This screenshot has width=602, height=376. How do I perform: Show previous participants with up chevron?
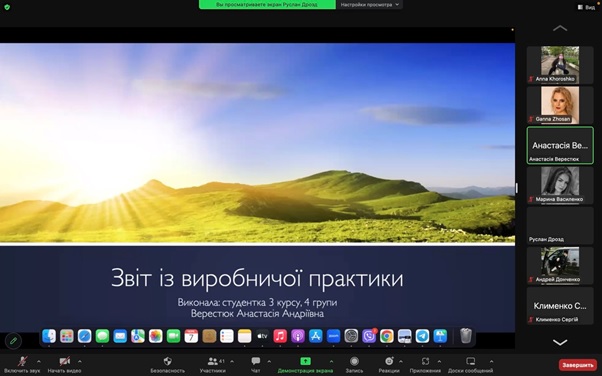[560, 28]
